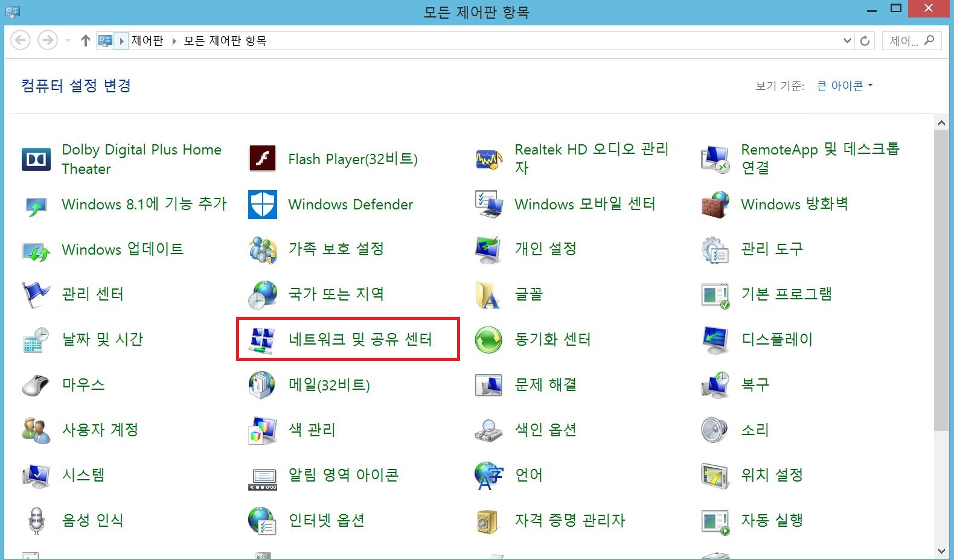Open the 문제 해결 icon
The height and width of the screenshot is (560, 954).
click(488, 385)
